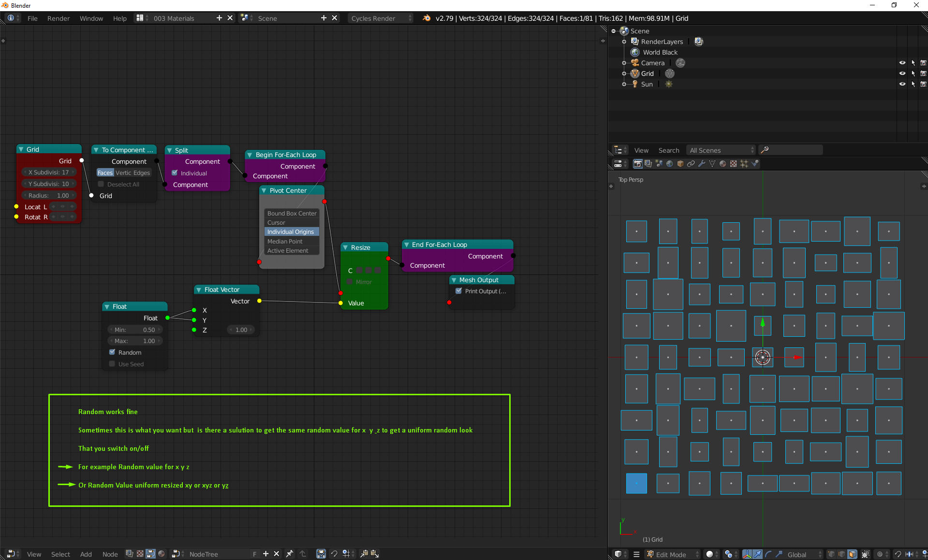Toggle Print Output checkbox in Mesh Output node
This screenshot has height=560, width=928.
pyautogui.click(x=459, y=291)
